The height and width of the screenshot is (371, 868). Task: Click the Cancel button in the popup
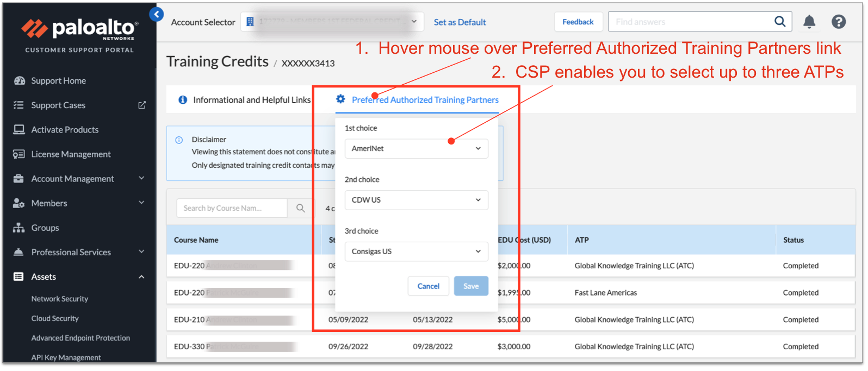tap(429, 286)
